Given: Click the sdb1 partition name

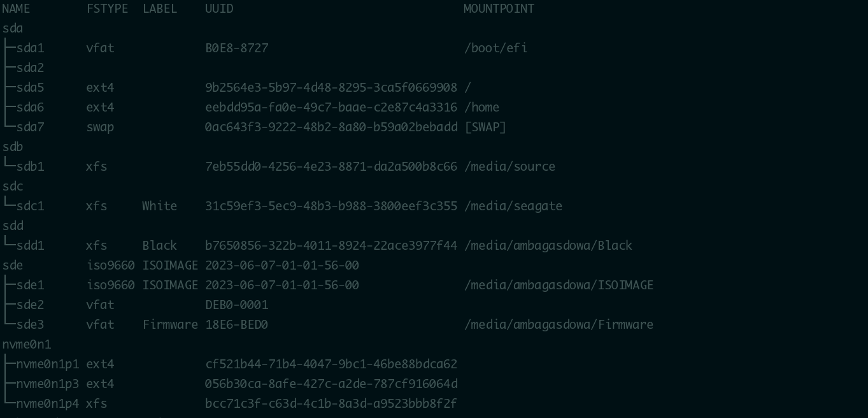Looking at the screenshot, I should (x=30, y=166).
